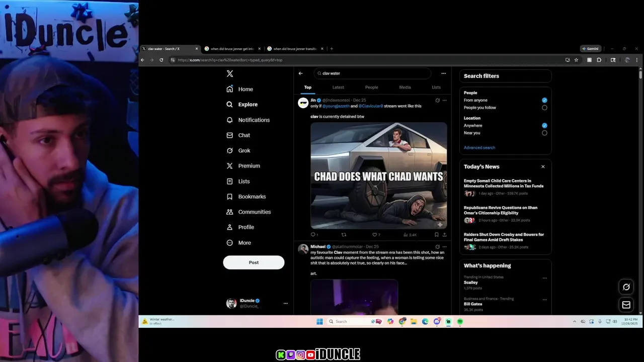Open the Chrome three-dot menu
The height and width of the screenshot is (362, 644).
pos(637,60)
